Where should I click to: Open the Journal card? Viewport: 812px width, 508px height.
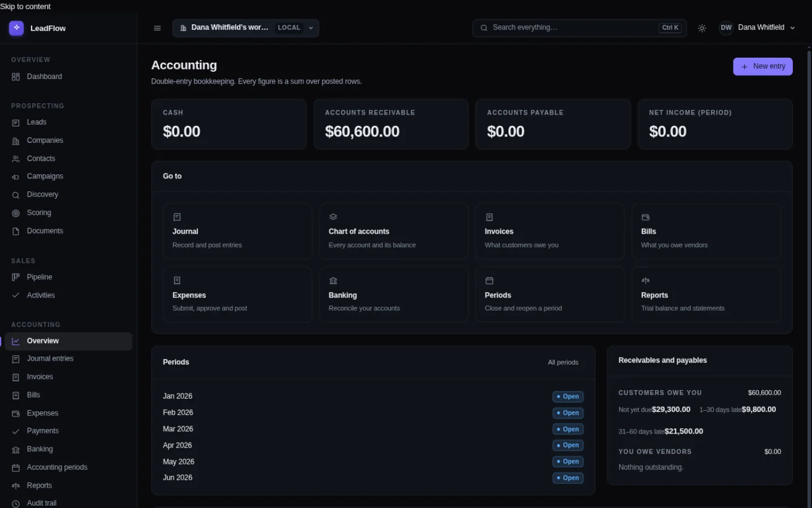coord(237,231)
